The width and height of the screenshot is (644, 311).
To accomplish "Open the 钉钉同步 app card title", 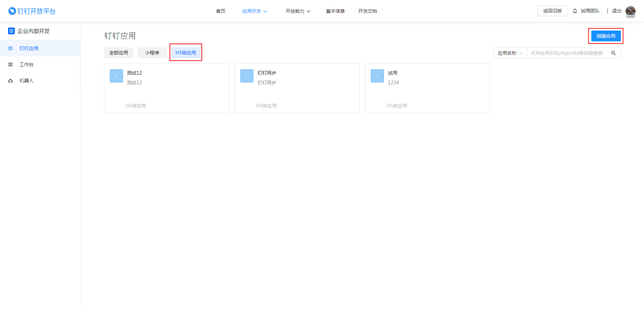I will (267, 73).
